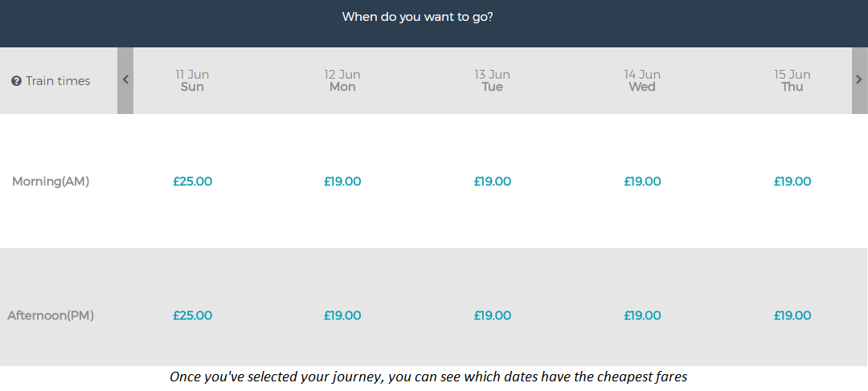
Task: Choose Tuesday afternoon £19.00 fare
Action: tap(492, 316)
